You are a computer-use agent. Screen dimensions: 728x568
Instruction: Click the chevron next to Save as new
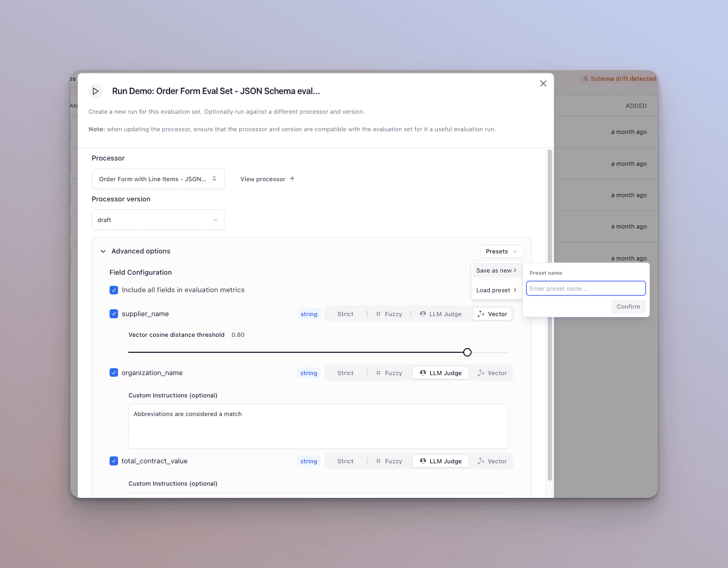(x=515, y=270)
